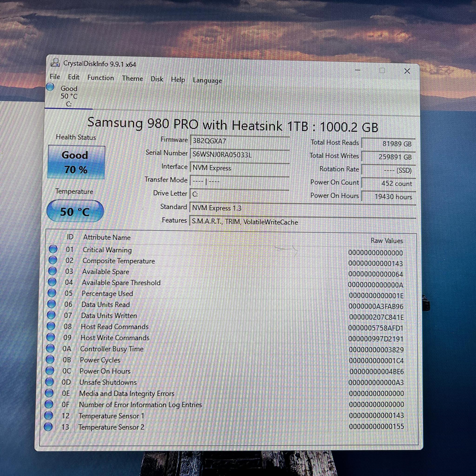This screenshot has height=476, width=476.
Task: Open the Help menu
Action: click(178, 79)
